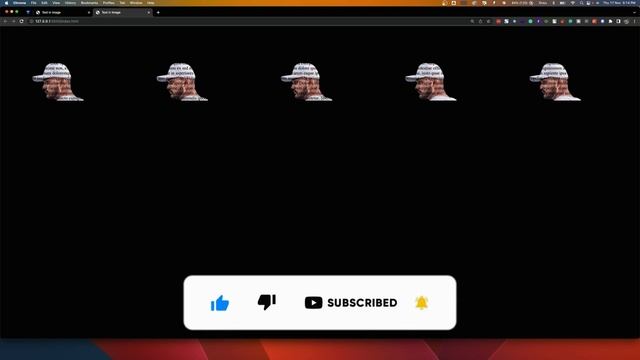Reload the page with the refresh icon

(x=21, y=21)
